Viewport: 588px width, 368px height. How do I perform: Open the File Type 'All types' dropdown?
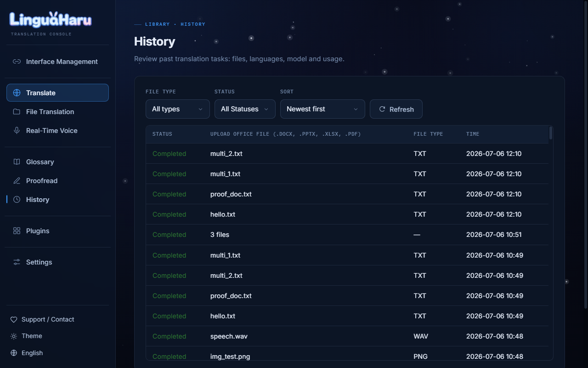(x=178, y=109)
